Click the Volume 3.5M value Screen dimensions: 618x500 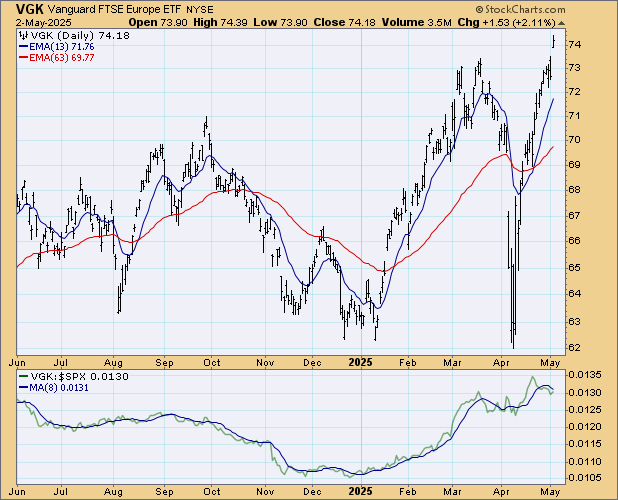click(417, 22)
